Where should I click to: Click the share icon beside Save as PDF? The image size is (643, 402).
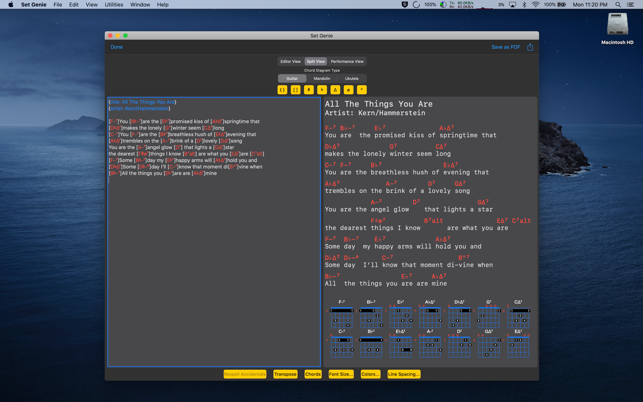tap(530, 47)
